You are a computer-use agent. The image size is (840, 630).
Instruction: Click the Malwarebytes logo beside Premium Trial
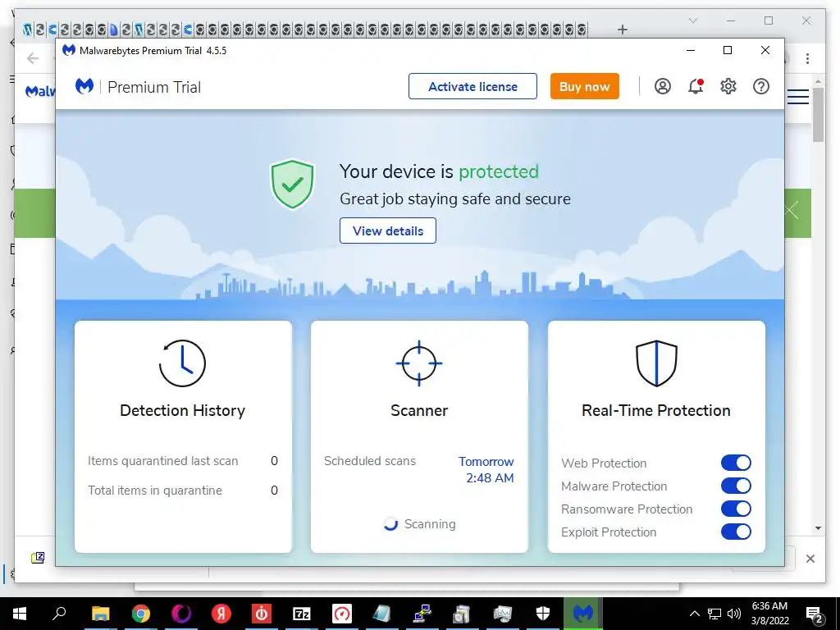[x=84, y=86]
